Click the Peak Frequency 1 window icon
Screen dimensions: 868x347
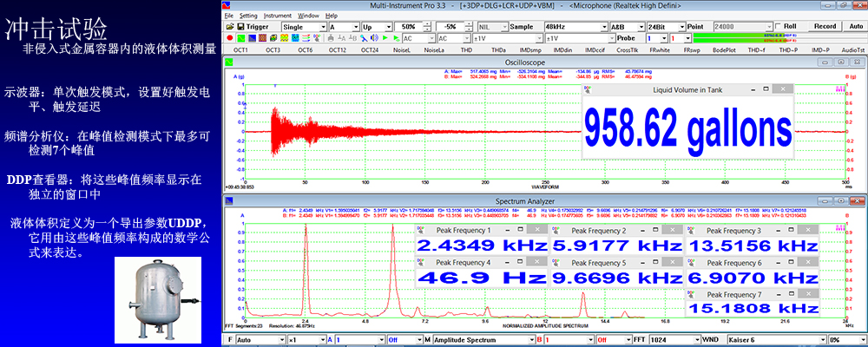[420, 230]
